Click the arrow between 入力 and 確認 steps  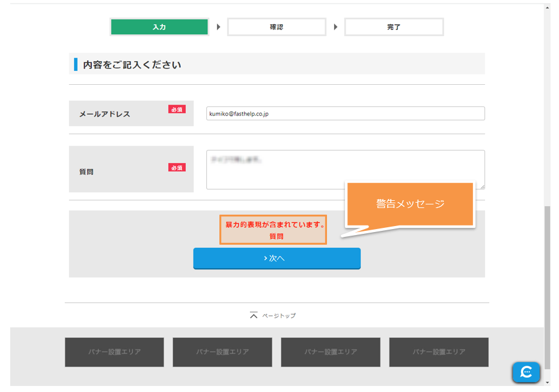[218, 27]
